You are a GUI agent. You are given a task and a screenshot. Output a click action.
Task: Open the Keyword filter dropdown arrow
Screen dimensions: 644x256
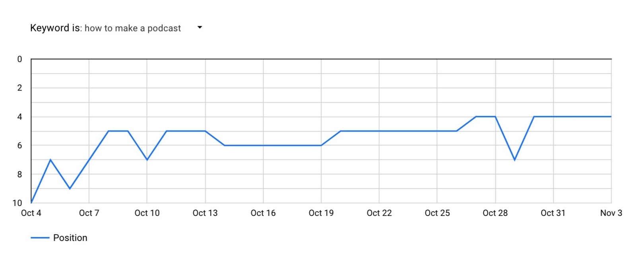point(200,27)
